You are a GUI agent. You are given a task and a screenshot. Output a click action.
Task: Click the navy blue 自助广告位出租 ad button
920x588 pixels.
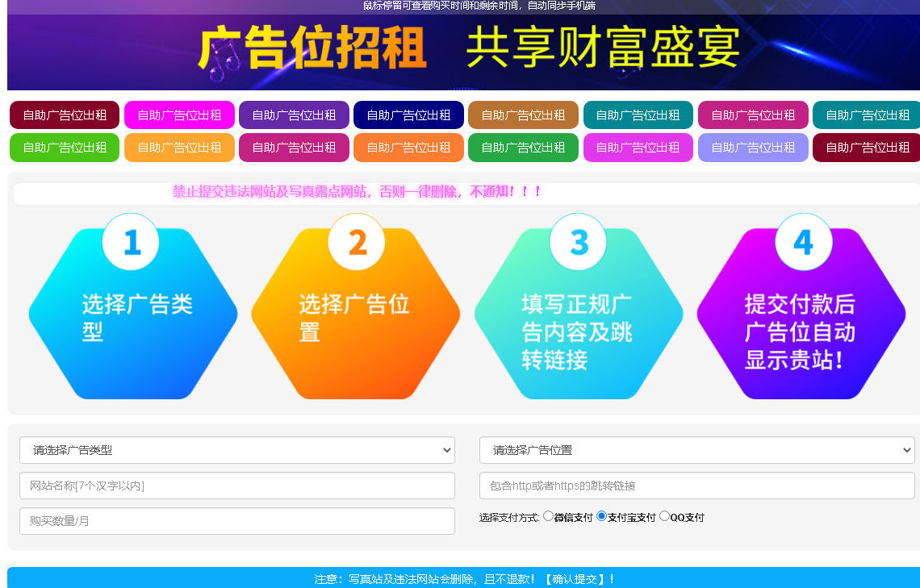coord(408,115)
